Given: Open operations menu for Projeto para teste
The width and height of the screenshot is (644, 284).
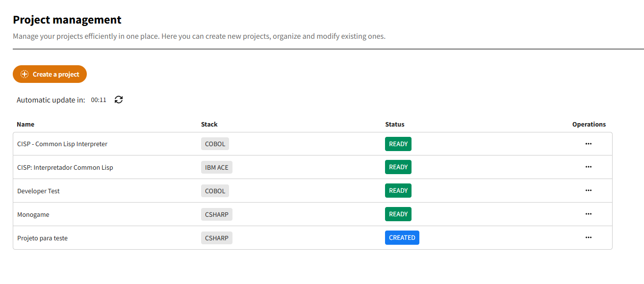Looking at the screenshot, I should click(589, 238).
